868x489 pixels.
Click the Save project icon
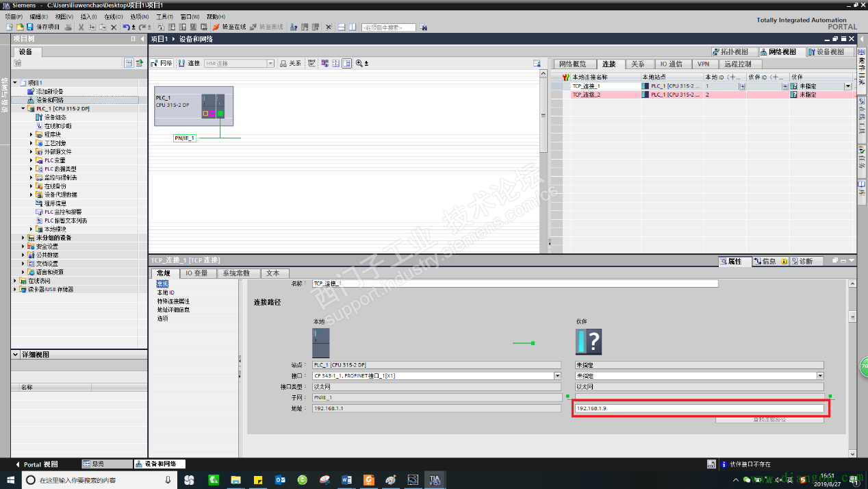[x=30, y=27]
